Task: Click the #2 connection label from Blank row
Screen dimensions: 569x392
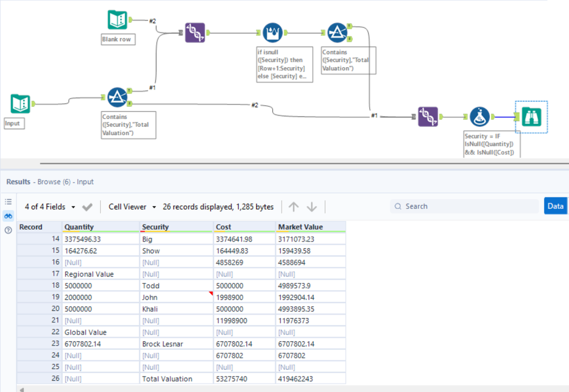Action: coord(153,21)
